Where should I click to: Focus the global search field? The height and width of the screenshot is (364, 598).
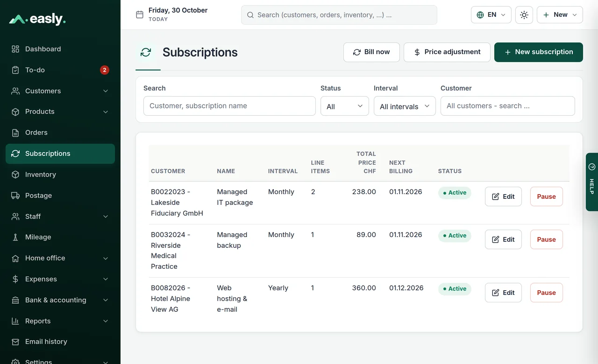(339, 15)
